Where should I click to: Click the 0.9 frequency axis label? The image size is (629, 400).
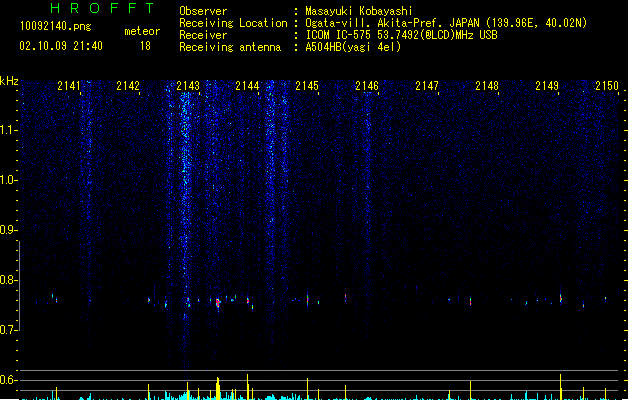[x=8, y=230]
